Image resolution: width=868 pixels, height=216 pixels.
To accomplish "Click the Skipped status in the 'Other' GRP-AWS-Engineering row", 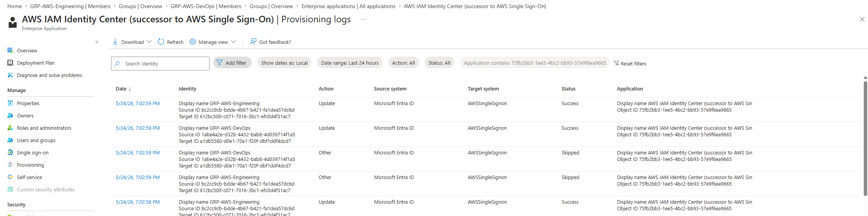I will point(570,177).
